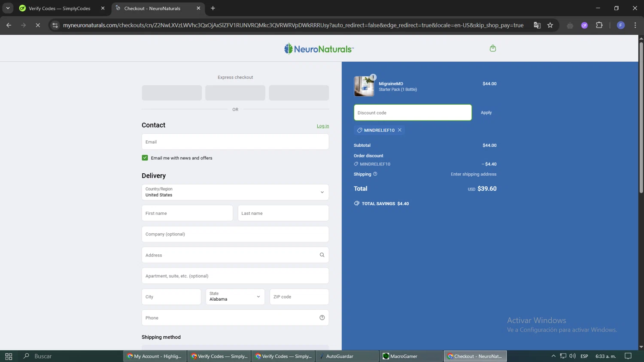Click the Translate page icon
This screenshot has width=644, height=362.
(x=537, y=25)
